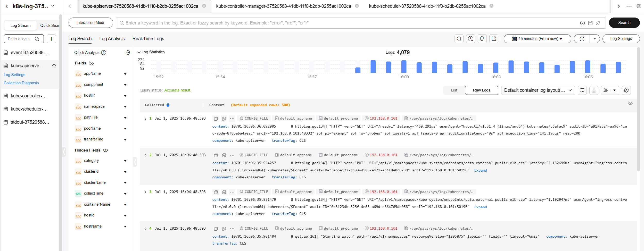Open the search syntax help icon

582,23
